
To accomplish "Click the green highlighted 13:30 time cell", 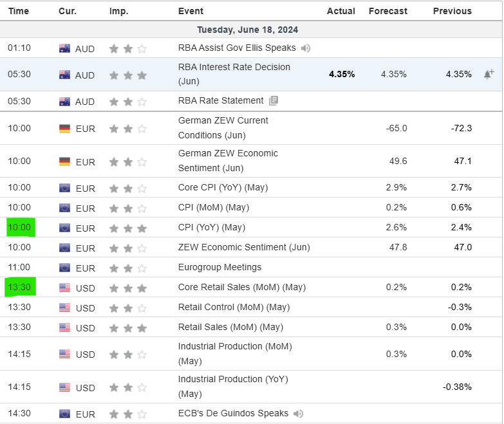I will pos(21,288).
